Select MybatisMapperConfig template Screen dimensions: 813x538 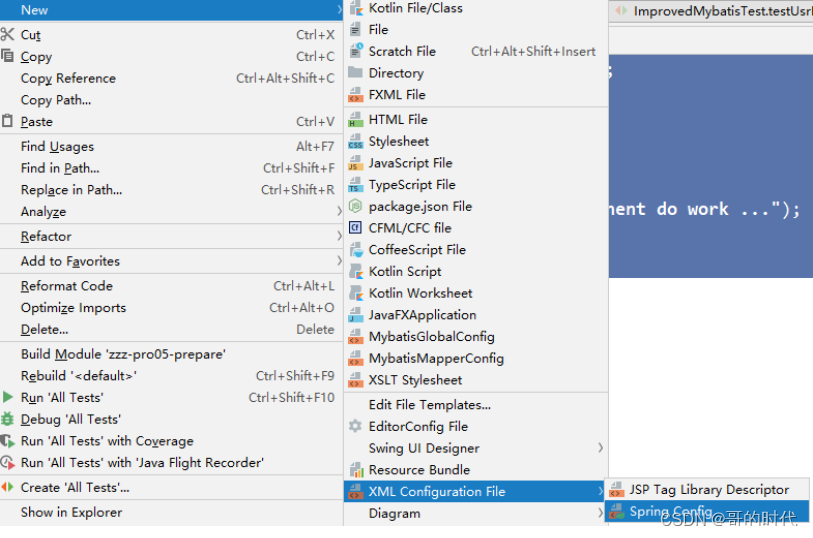coord(475,359)
